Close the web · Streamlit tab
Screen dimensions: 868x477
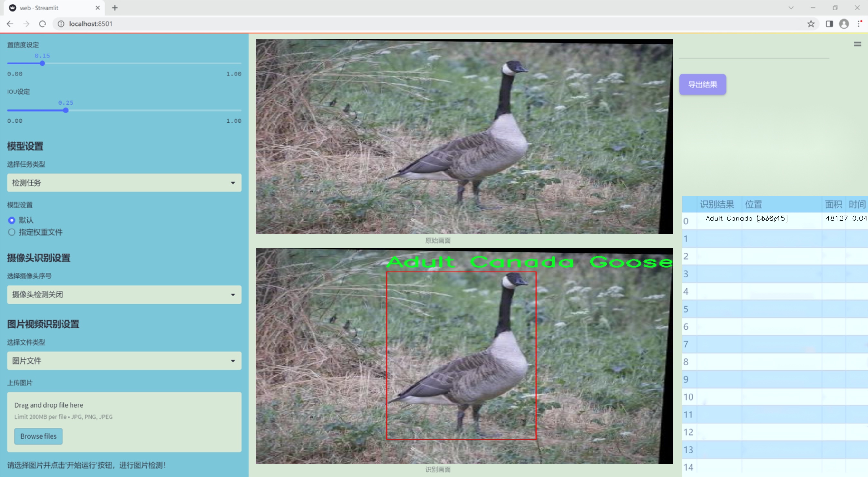(98, 8)
